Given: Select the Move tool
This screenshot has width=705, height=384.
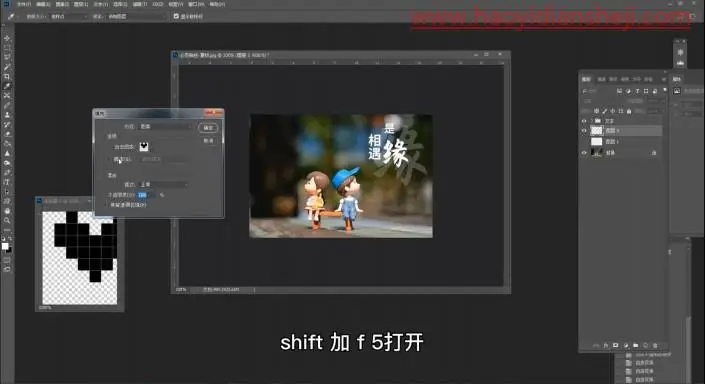Looking at the screenshot, I should click(7, 38).
